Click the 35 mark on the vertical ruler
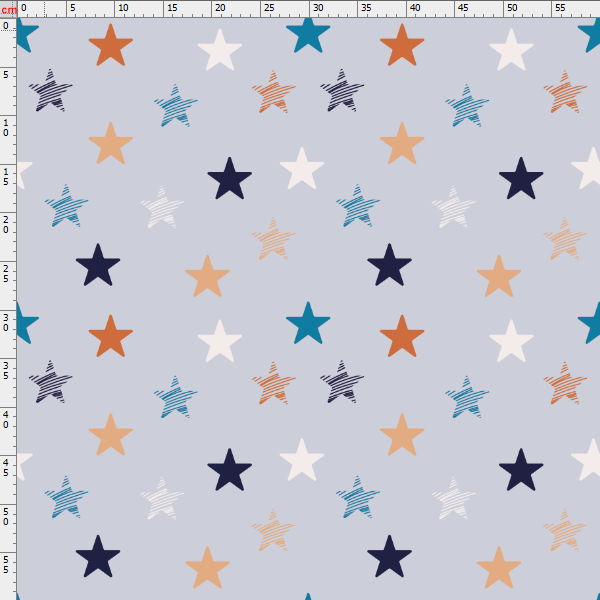The width and height of the screenshot is (600, 600). tap(6, 372)
